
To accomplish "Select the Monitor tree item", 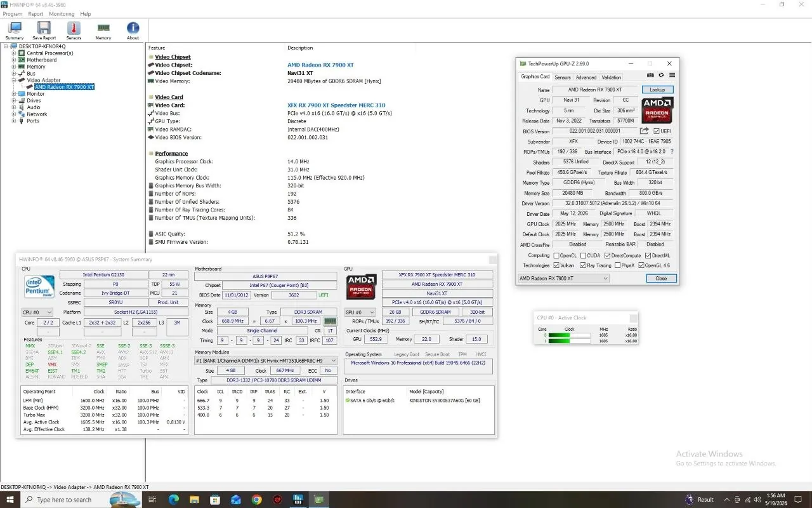I will (36, 94).
